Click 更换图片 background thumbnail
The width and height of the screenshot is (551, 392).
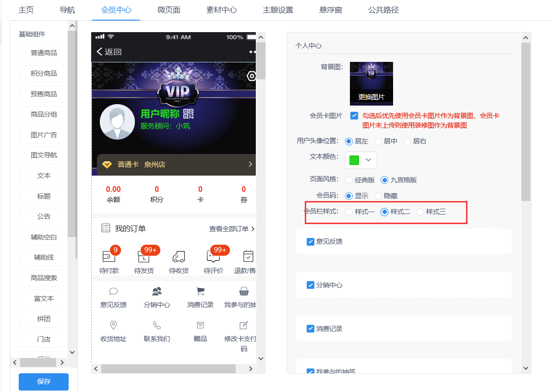coord(371,83)
